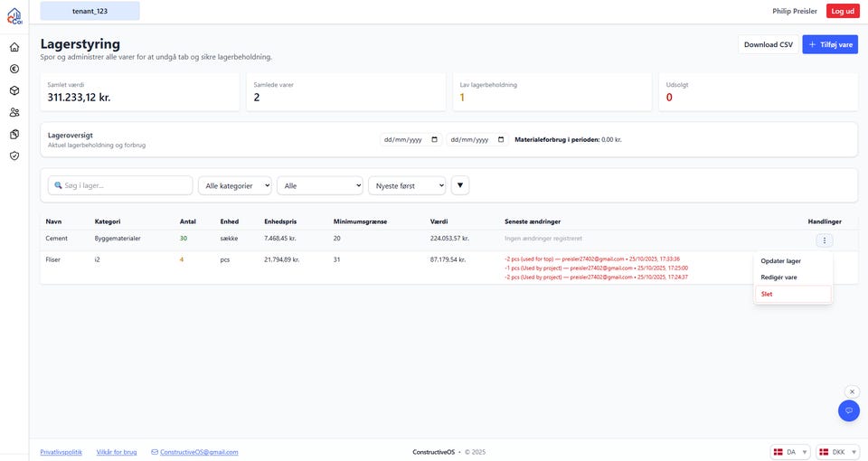This screenshot has height=461, width=868.
Task: Open the users icon in sidebar
Action: click(14, 112)
